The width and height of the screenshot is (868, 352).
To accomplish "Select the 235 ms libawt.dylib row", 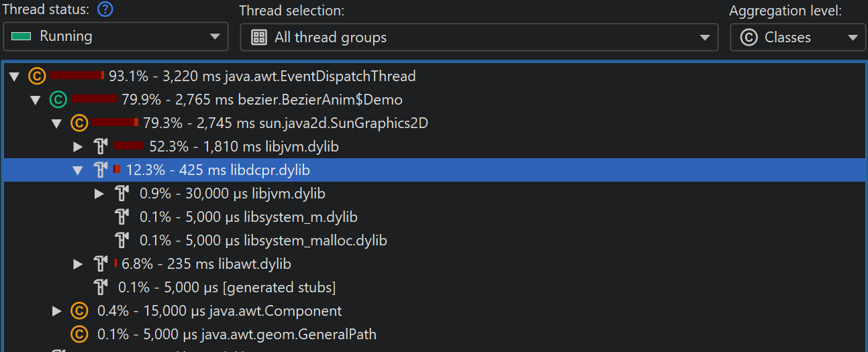I will coord(206,264).
